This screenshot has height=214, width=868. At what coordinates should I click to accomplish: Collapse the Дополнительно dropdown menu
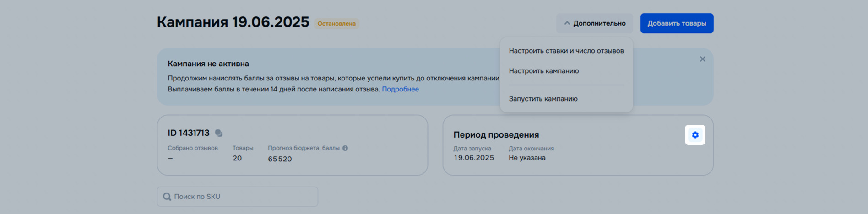coord(594,23)
